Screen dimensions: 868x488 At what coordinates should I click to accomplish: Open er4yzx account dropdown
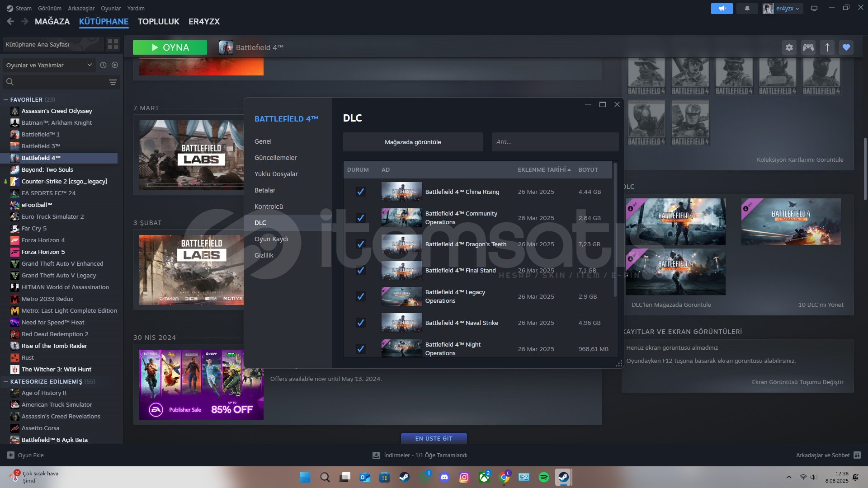783,8
